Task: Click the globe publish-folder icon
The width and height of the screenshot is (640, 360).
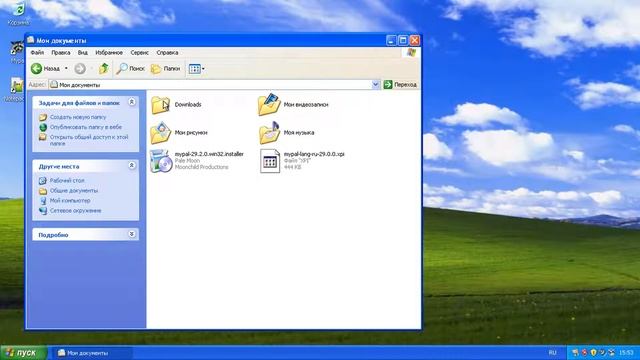Action: point(43,127)
